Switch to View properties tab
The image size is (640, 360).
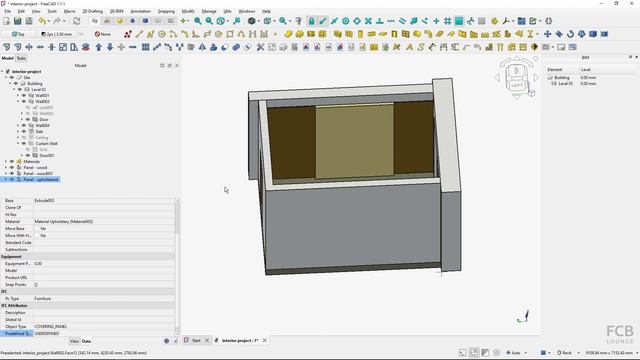74,341
